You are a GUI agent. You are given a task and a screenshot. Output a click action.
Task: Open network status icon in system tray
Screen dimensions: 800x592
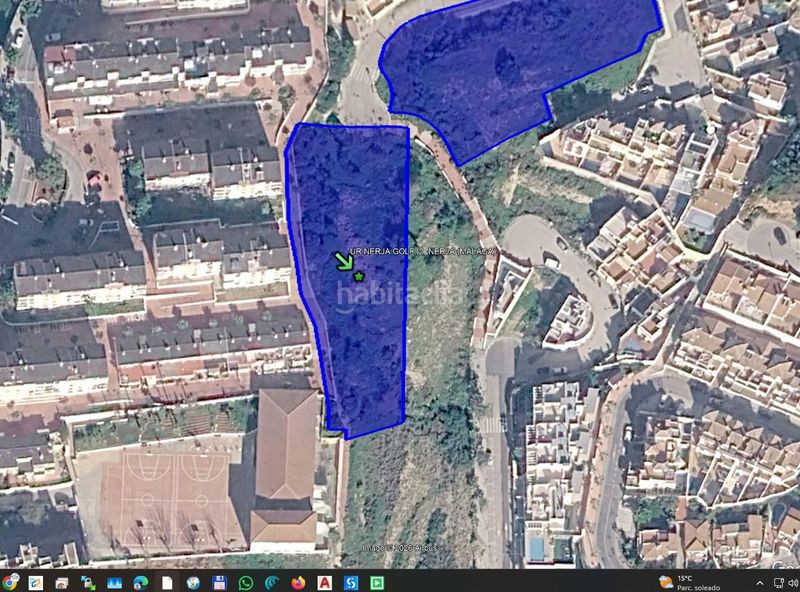click(x=779, y=583)
